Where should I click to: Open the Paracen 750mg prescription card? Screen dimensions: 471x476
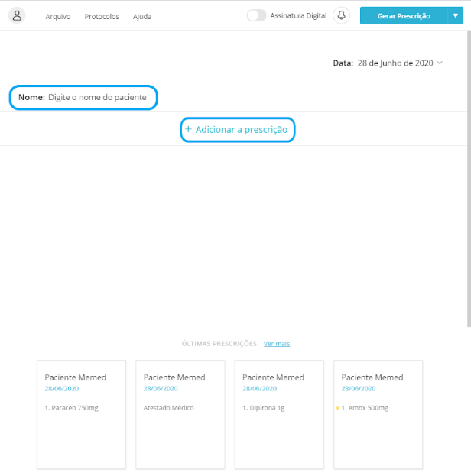coord(82,414)
